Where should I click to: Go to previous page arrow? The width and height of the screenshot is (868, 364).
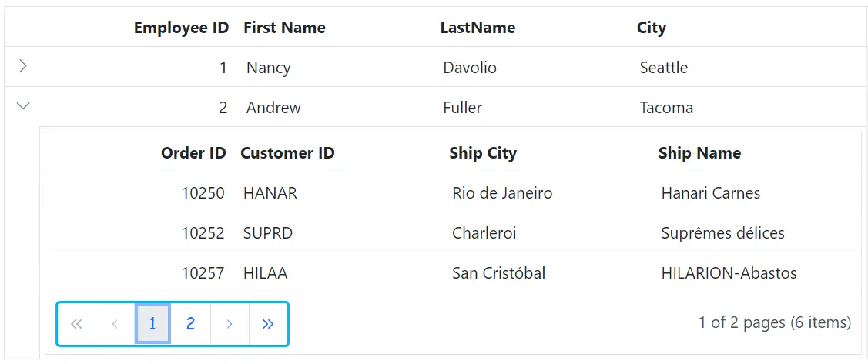point(115,324)
